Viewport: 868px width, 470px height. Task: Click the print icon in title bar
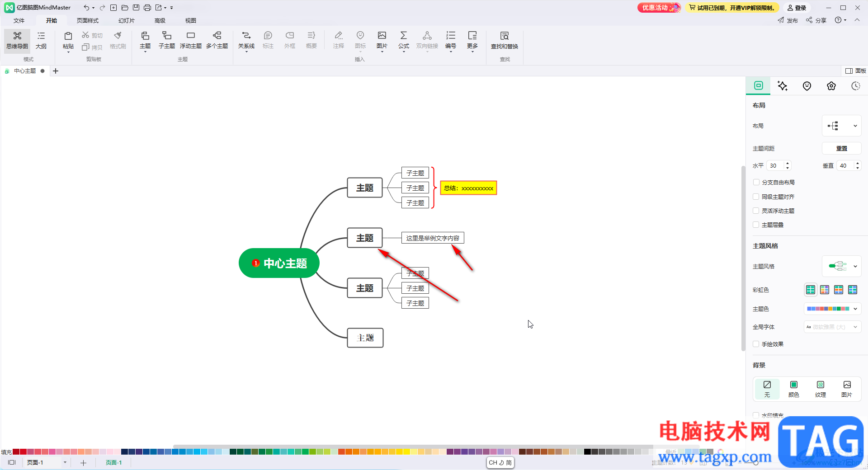147,8
